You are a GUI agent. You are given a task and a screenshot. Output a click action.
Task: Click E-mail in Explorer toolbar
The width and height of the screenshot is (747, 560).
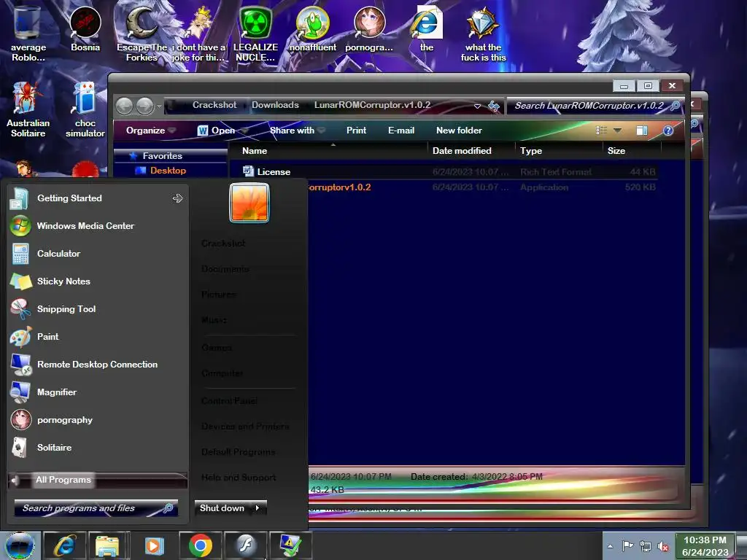pos(400,131)
